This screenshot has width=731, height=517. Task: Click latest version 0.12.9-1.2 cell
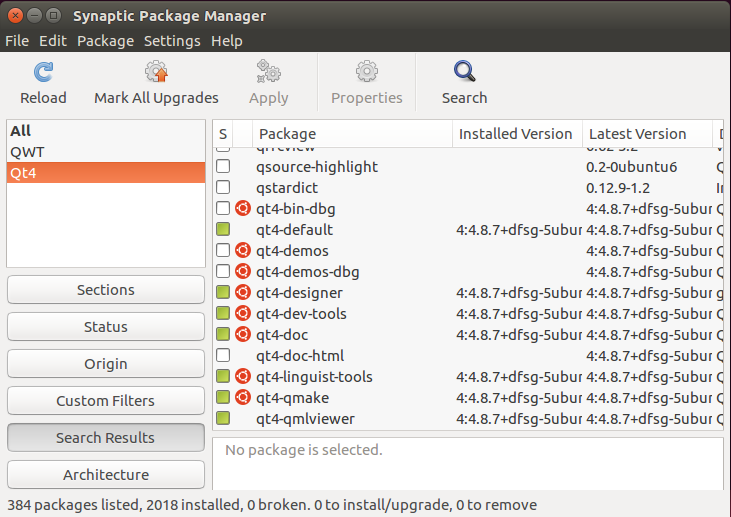(x=618, y=187)
